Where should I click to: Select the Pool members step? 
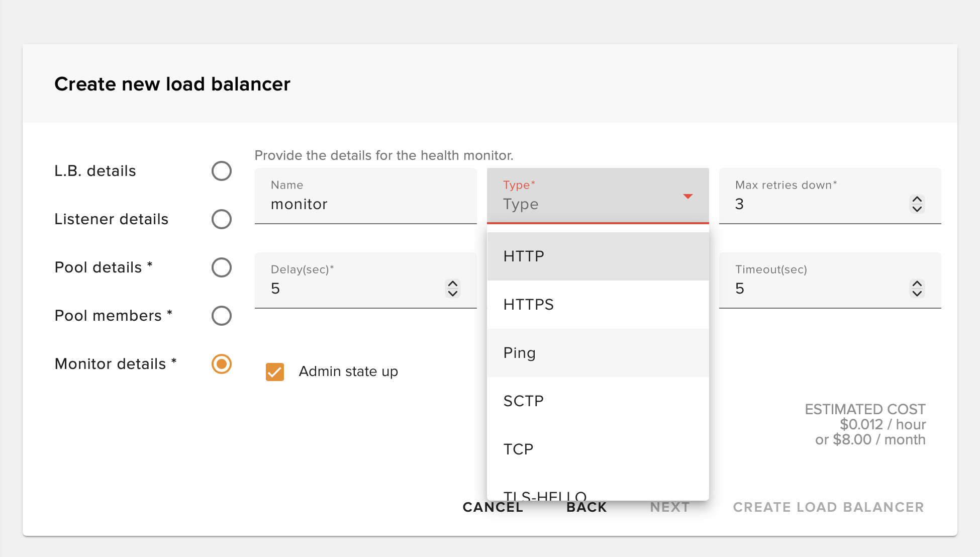click(221, 316)
